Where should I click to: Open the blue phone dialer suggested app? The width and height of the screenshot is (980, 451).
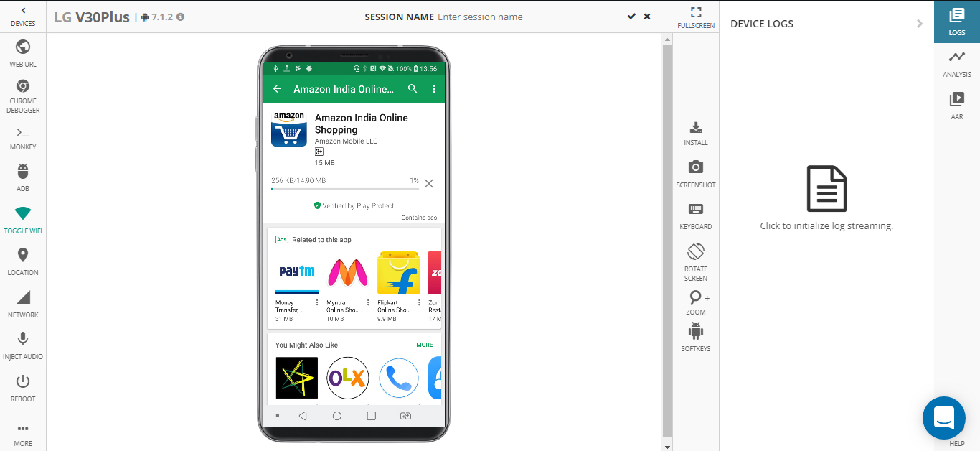399,378
